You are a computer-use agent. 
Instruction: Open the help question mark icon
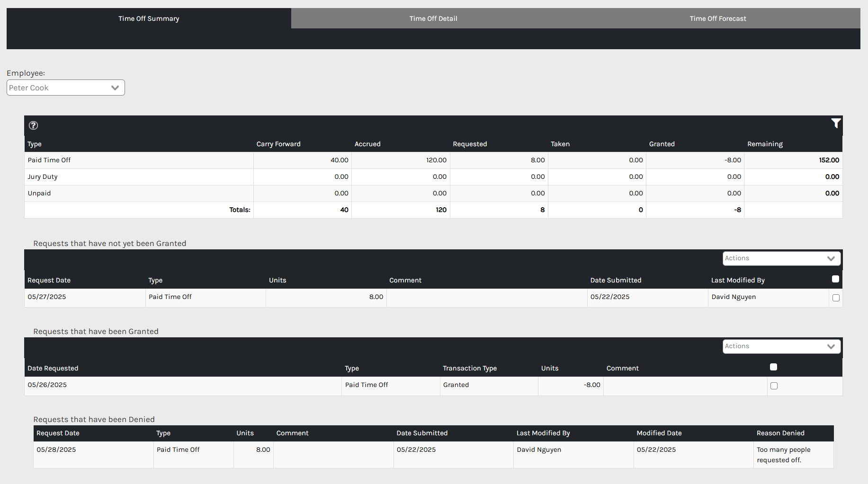33,125
